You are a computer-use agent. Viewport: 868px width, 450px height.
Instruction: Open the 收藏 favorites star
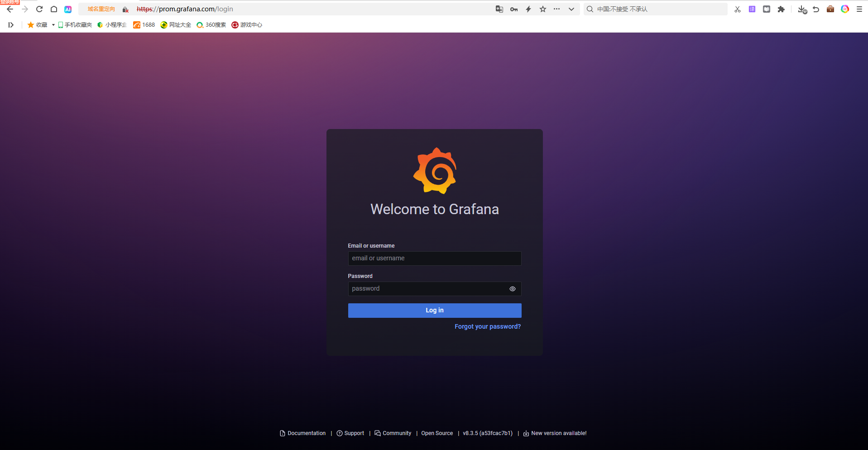[x=37, y=25]
